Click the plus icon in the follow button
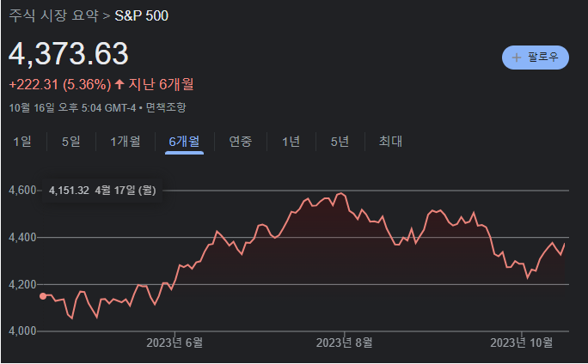Viewport: 588px width, 364px height. (517, 58)
